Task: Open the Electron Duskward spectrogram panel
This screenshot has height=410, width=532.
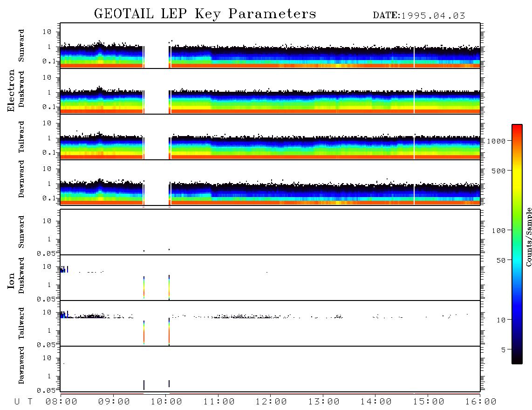Action: coord(270,91)
